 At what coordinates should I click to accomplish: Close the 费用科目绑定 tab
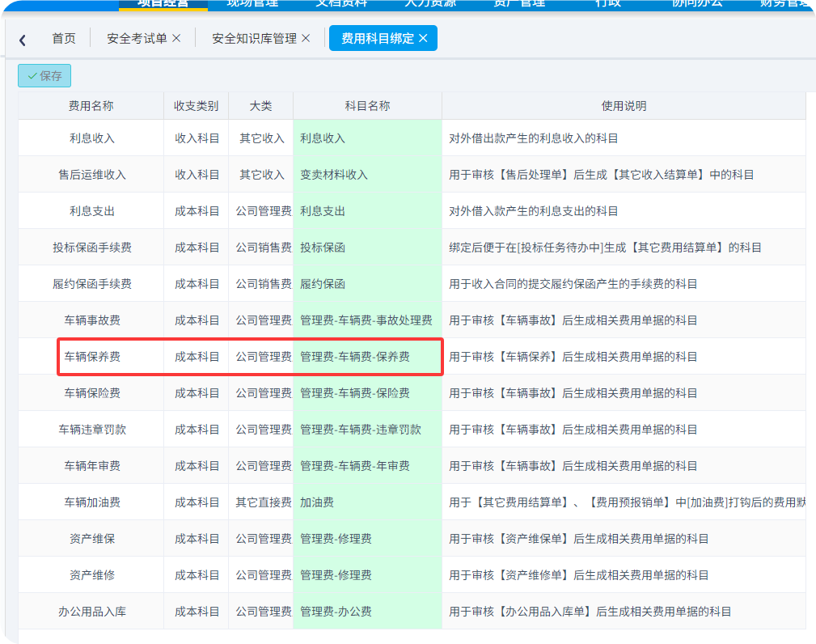pyautogui.click(x=423, y=38)
